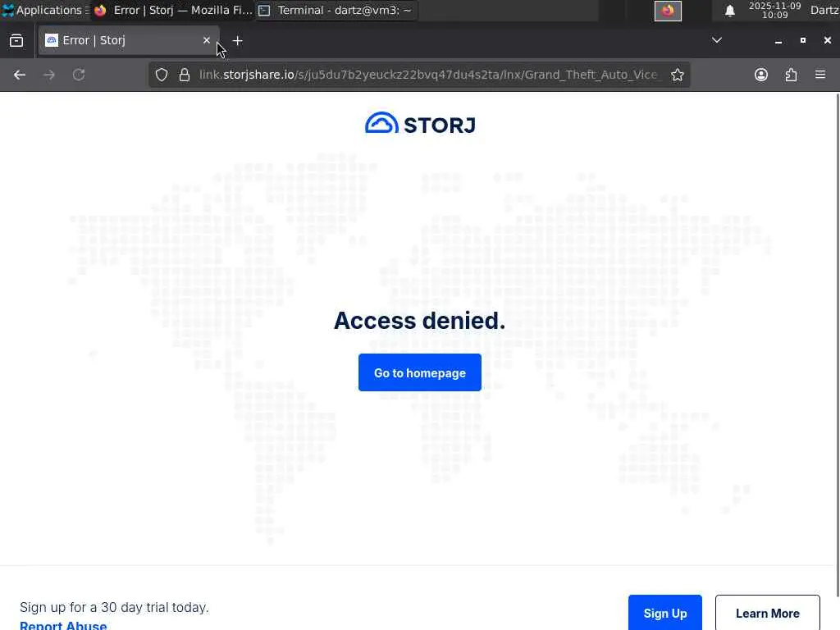This screenshot has width=840, height=630.
Task: Close the Error | Storj tab
Action: coord(207,40)
